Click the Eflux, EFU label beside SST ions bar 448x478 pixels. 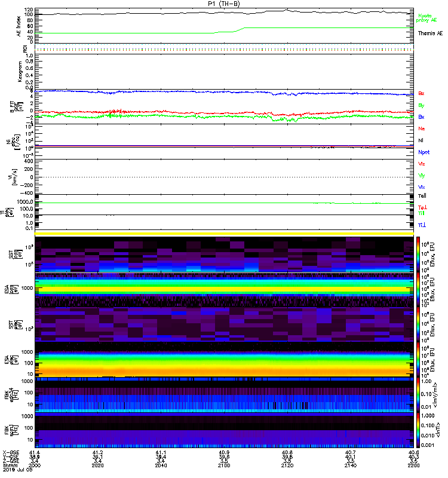click(x=432, y=255)
